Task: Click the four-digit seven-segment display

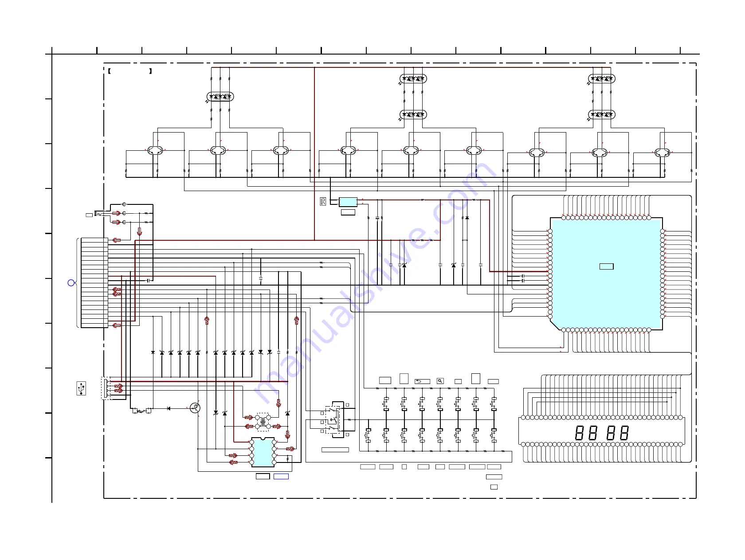Action: [602, 432]
